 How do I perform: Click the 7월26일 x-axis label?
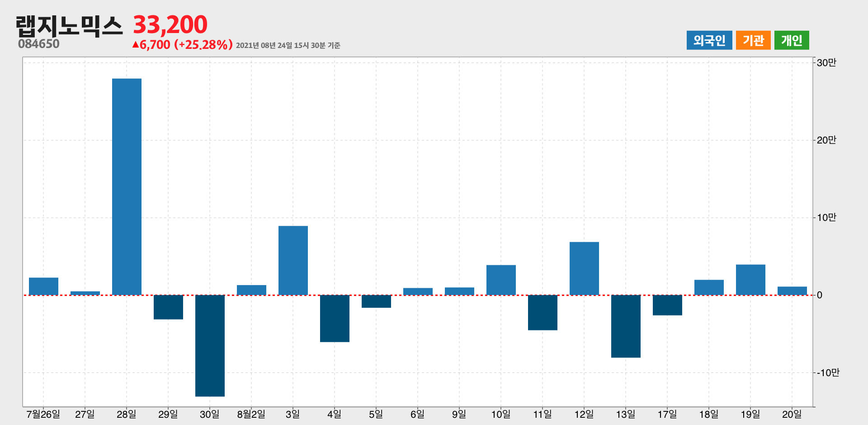(43, 414)
